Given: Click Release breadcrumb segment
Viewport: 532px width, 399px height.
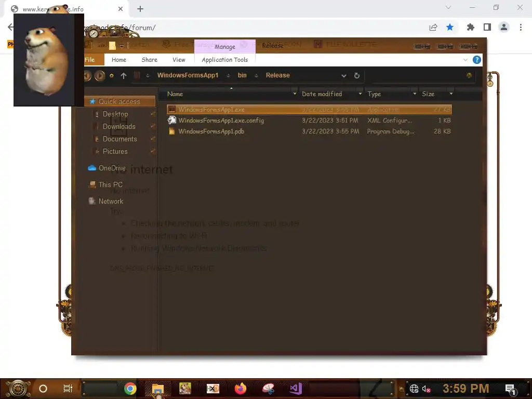Looking at the screenshot, I should [277, 75].
